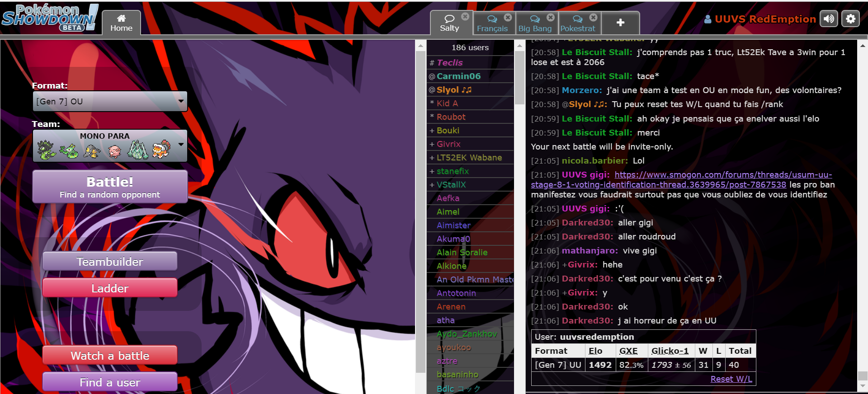Open the Pokestrat room tab
The height and width of the screenshot is (394, 868).
(578, 23)
